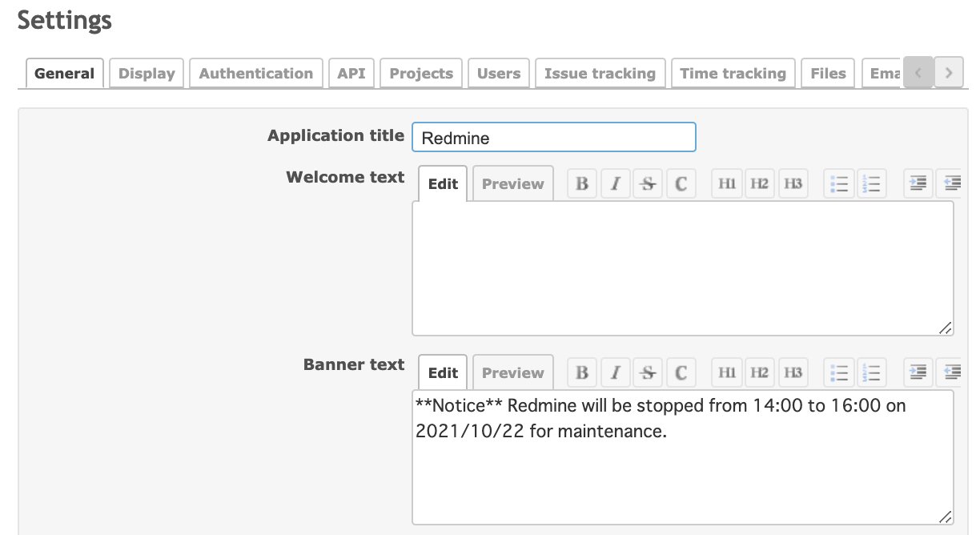Select Edit tab for Banner text

[443, 373]
